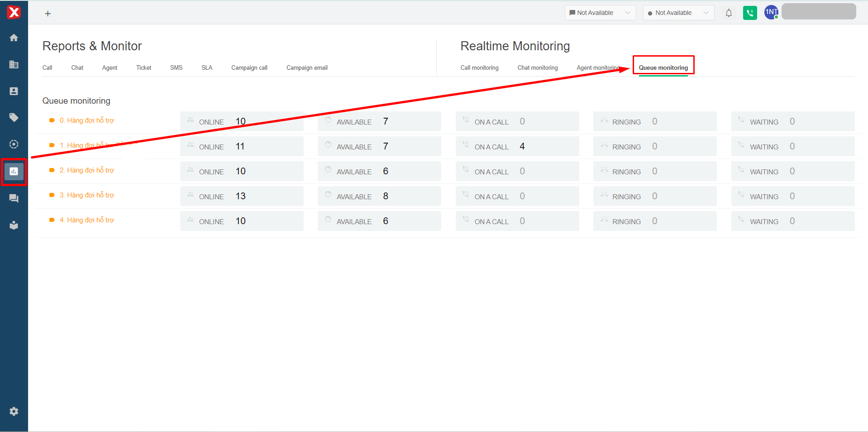868x432 pixels.
Task: Click the company building sidebar icon
Action: (14, 64)
